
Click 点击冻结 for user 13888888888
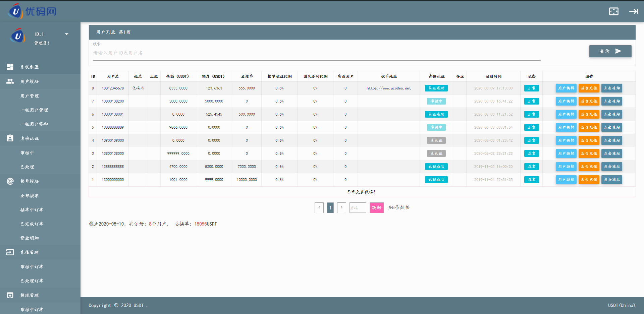coord(611,167)
